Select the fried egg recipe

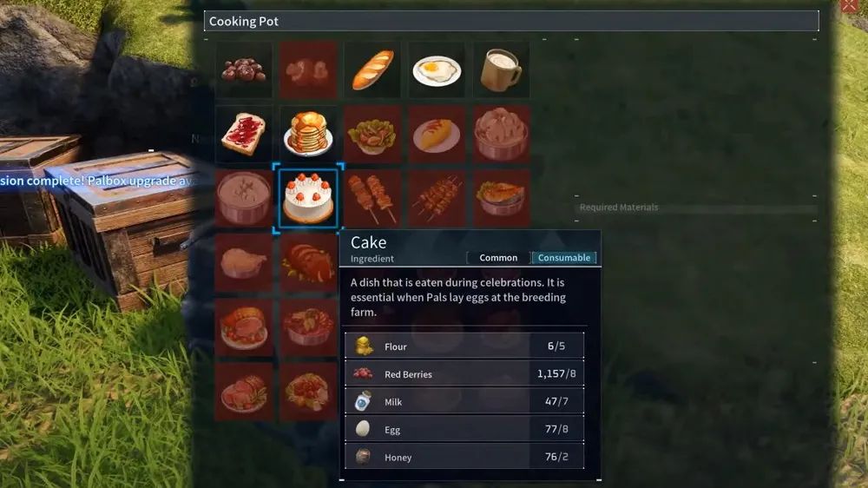(x=437, y=69)
